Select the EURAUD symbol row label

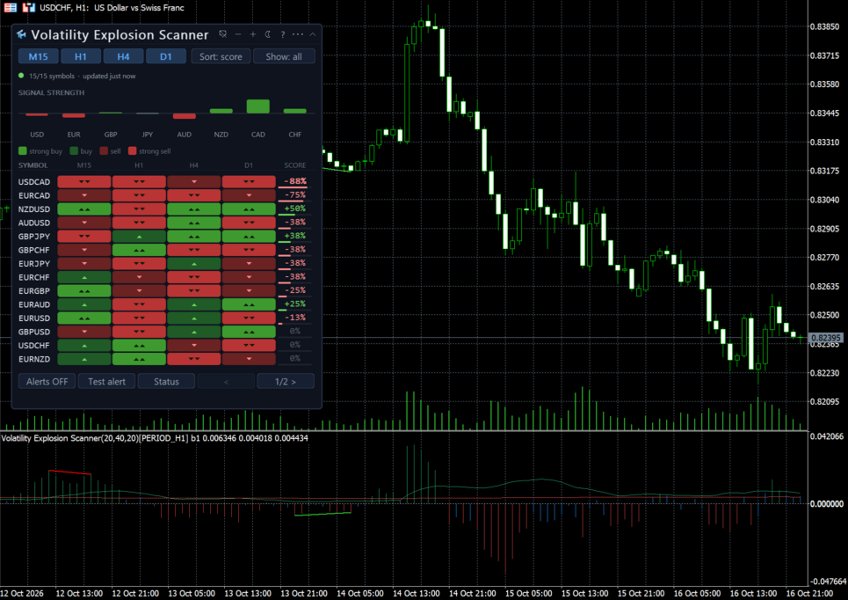click(34, 305)
